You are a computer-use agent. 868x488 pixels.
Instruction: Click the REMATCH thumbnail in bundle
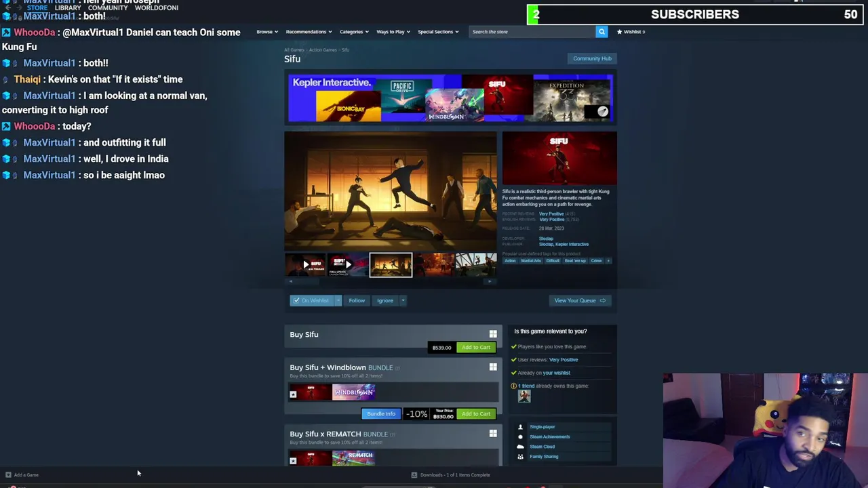point(353,458)
